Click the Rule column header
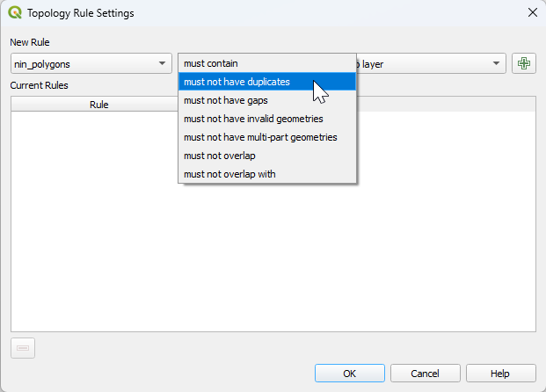546x392 pixels. click(x=98, y=105)
